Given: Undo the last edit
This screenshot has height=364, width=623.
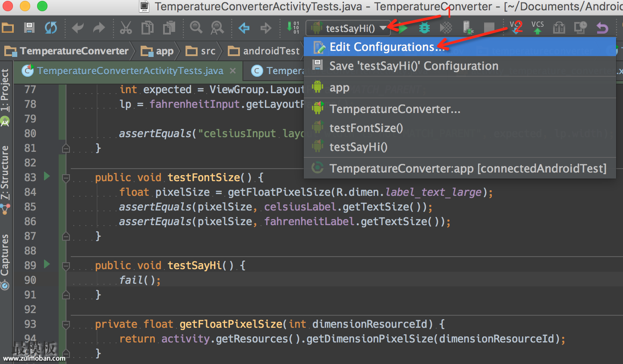Looking at the screenshot, I should click(78, 28).
